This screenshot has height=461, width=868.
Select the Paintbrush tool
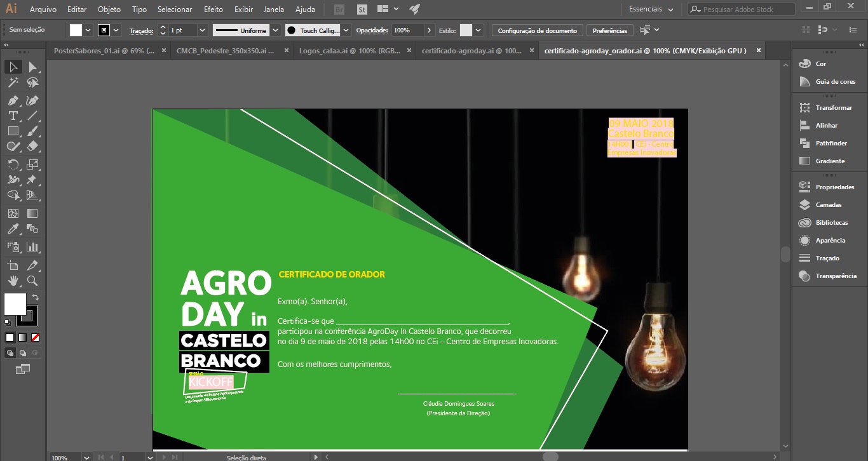click(32, 131)
